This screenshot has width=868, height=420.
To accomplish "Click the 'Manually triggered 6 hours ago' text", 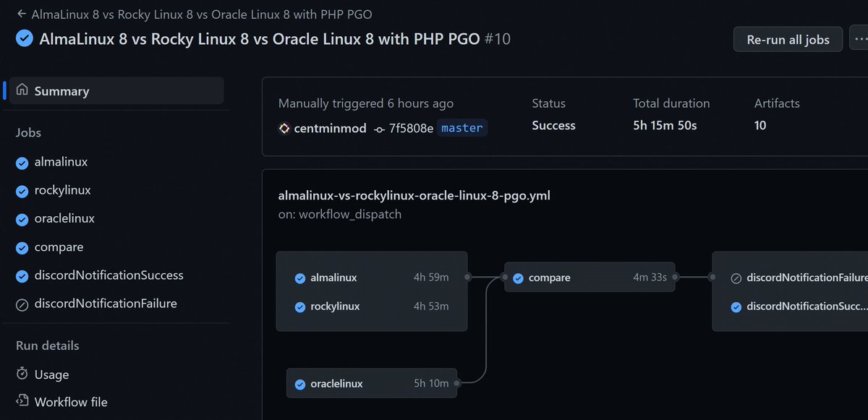I will pyautogui.click(x=366, y=103).
